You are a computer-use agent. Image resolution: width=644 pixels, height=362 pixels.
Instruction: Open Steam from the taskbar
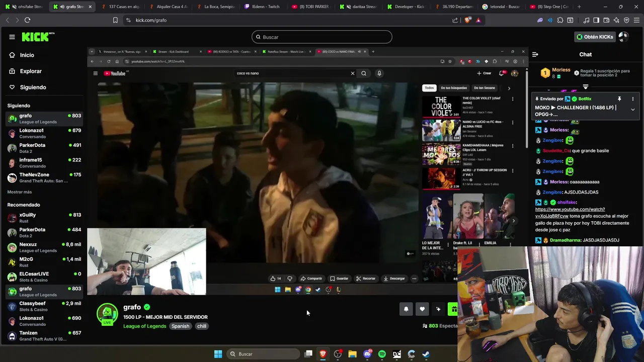point(426,354)
